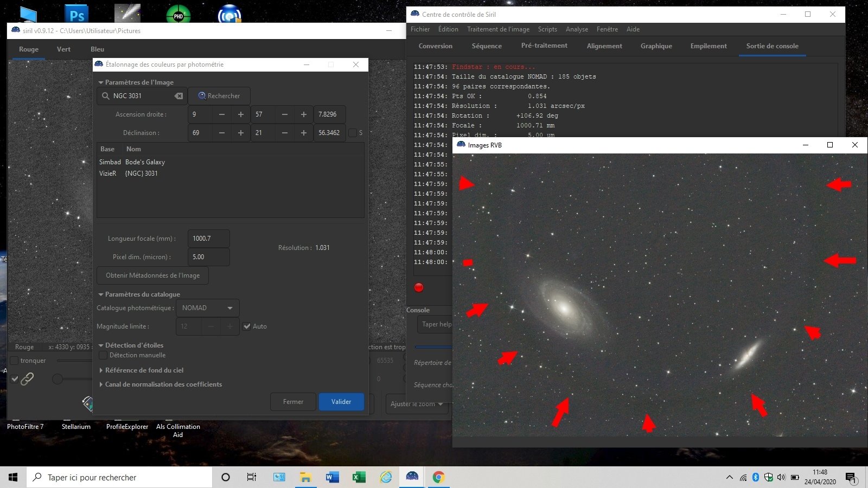Open notification center icon
Viewport: 868px width, 488px height.
(851, 478)
